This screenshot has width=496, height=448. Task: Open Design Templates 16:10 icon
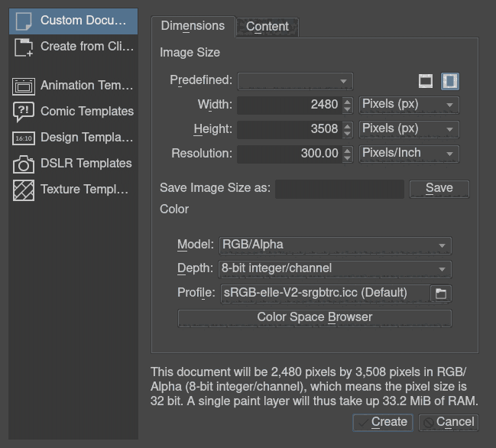point(24,138)
